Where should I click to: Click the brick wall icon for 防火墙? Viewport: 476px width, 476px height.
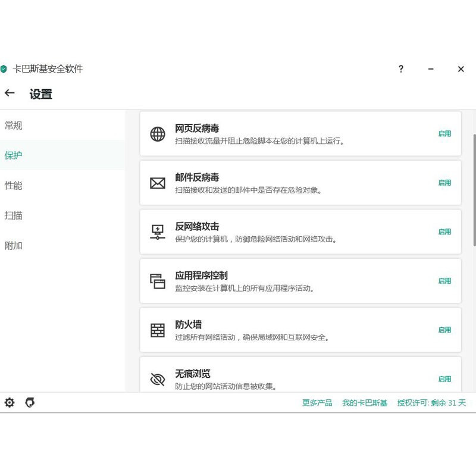coord(158,330)
